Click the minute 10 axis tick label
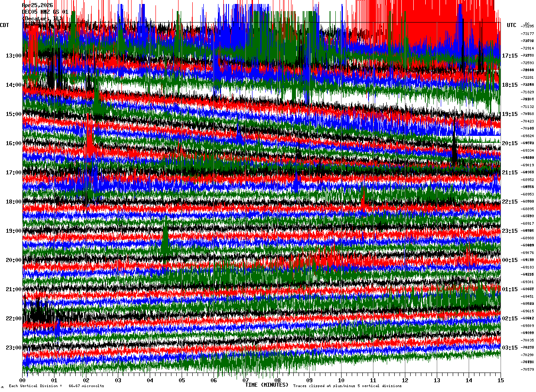Viewport: 536px width, 392px height. coord(341,380)
